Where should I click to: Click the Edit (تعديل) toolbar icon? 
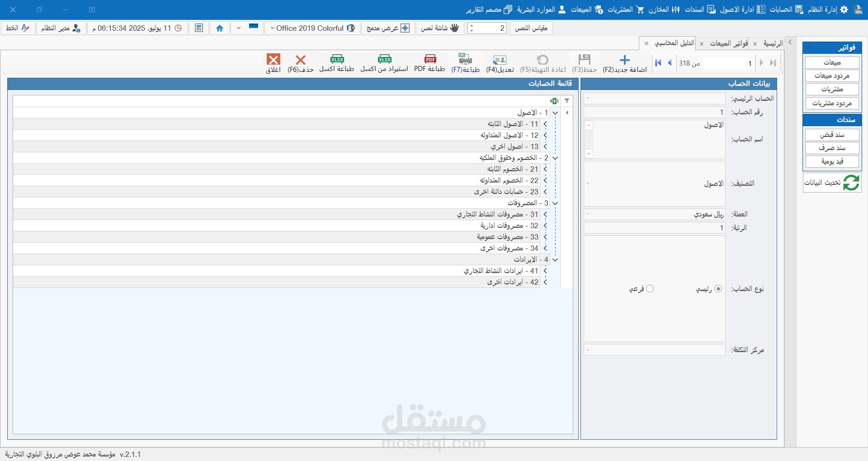500,60
